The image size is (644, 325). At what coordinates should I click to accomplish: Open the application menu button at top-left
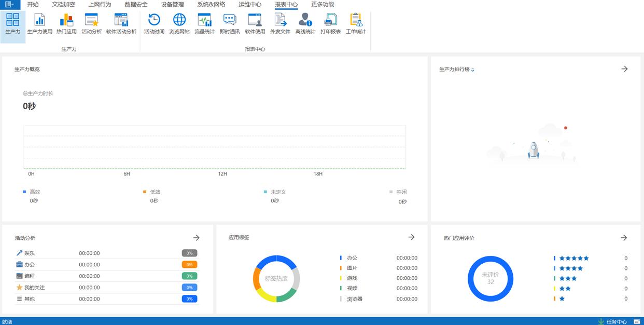[10, 5]
